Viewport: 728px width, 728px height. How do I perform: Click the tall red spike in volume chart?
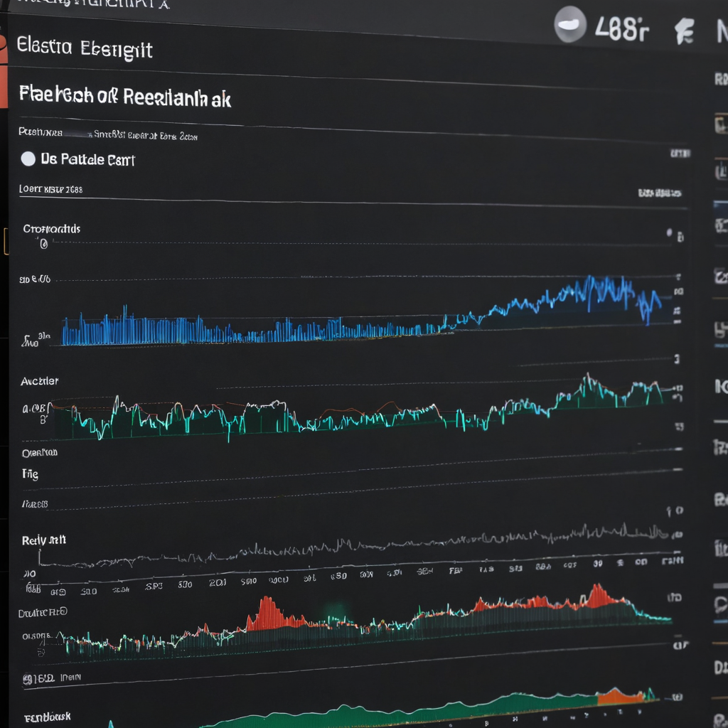268,613
